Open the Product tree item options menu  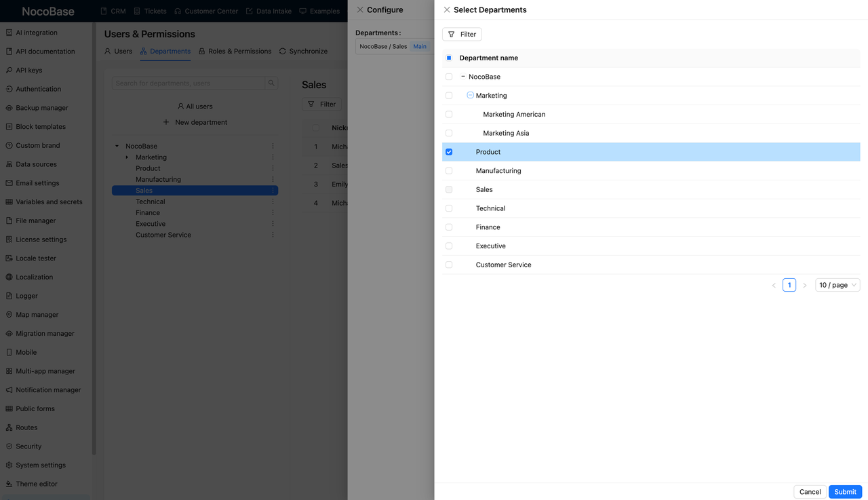(273, 168)
